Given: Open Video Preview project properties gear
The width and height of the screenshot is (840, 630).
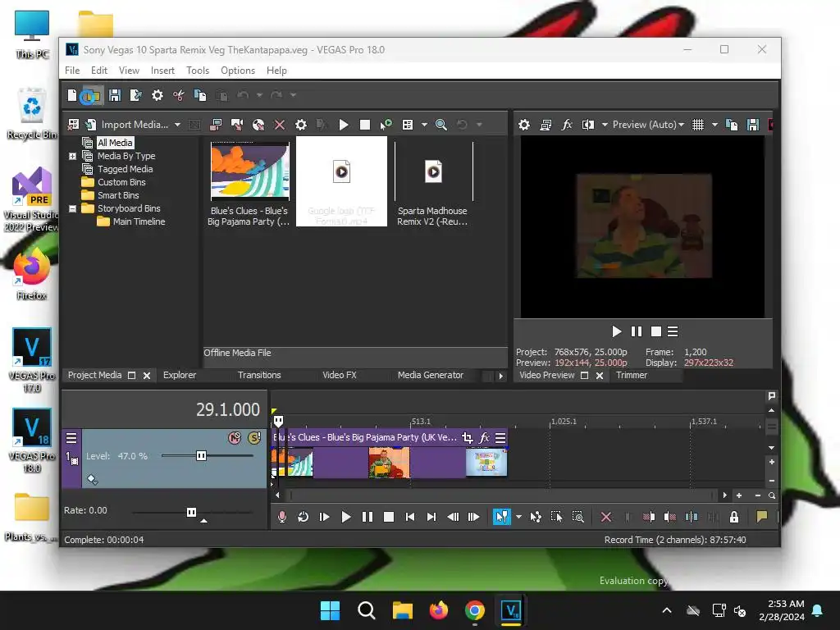Looking at the screenshot, I should [524, 125].
